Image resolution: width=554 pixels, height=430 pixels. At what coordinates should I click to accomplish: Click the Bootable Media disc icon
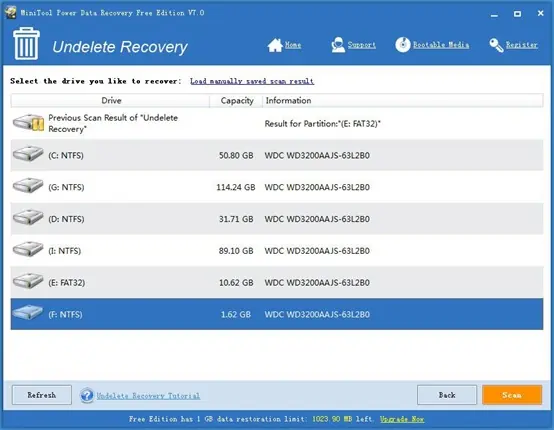pyautogui.click(x=403, y=45)
